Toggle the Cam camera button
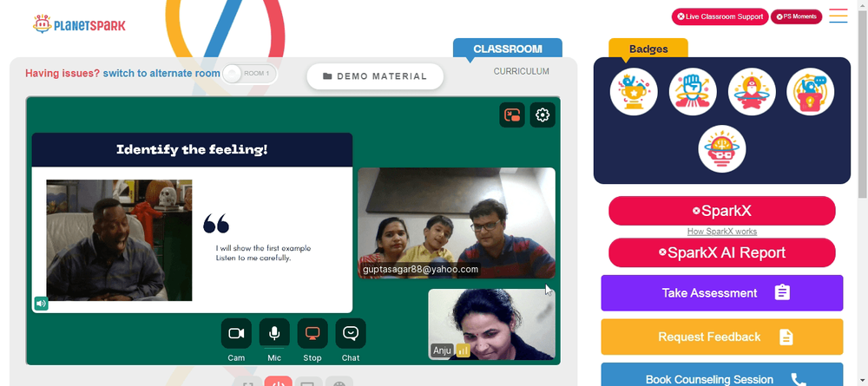 point(236,333)
